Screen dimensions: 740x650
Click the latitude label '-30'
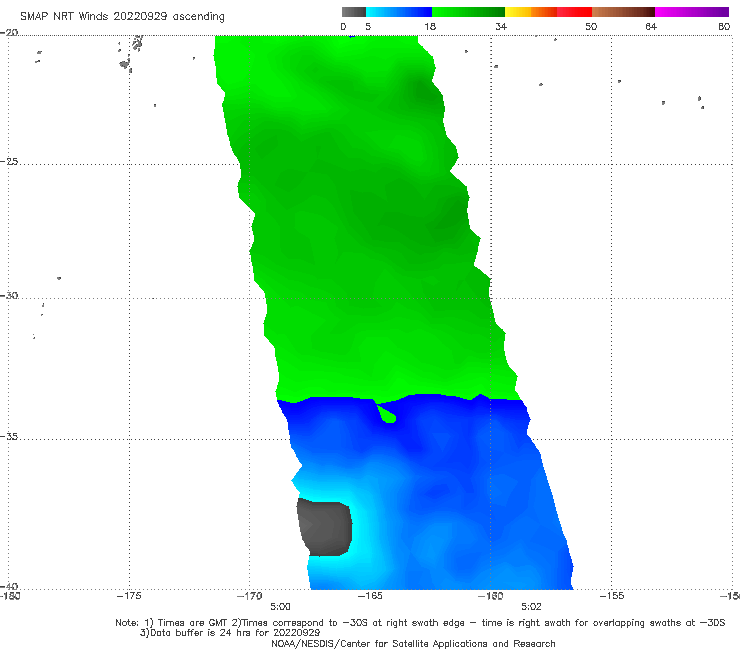(9, 295)
